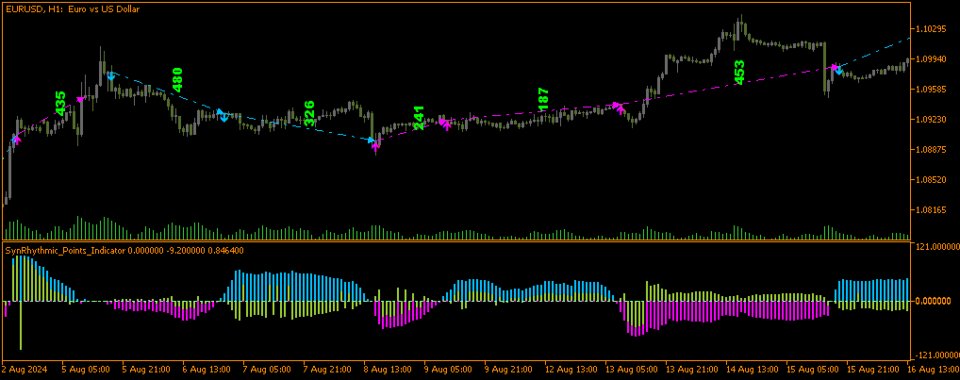Click the 1.10295 price level on axis
This screenshot has width=960, height=380.
tap(933, 29)
